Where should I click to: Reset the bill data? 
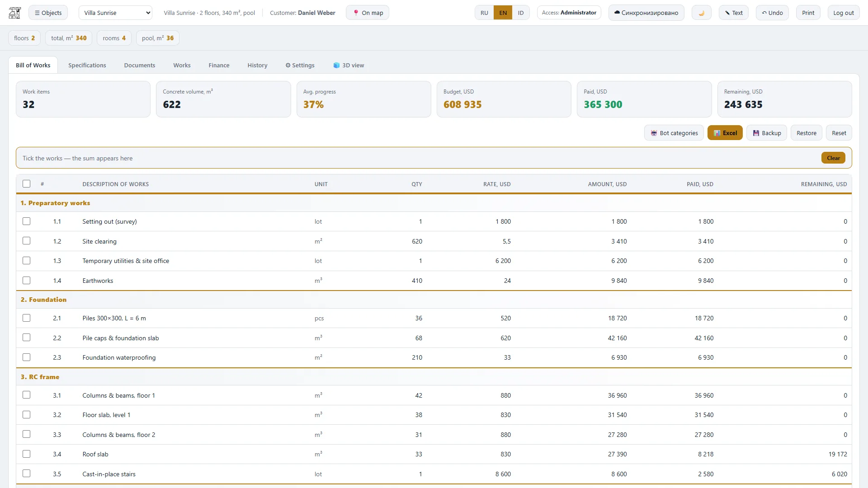coord(839,133)
